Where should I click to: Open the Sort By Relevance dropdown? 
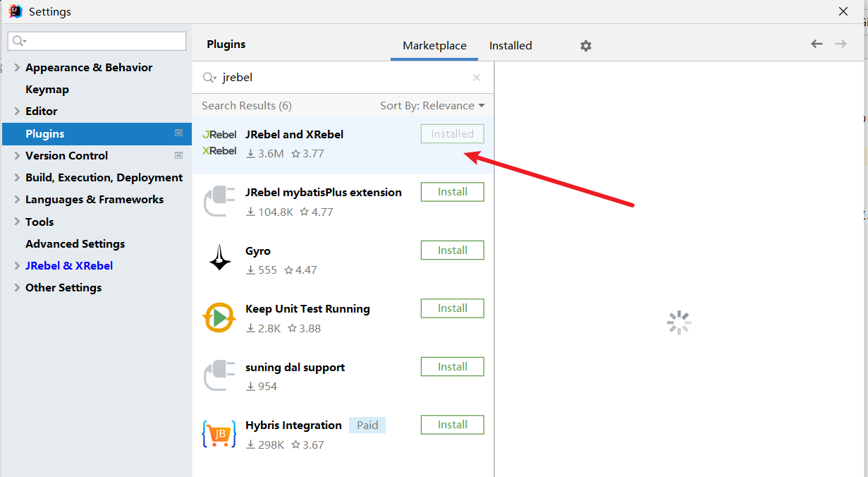coord(432,106)
